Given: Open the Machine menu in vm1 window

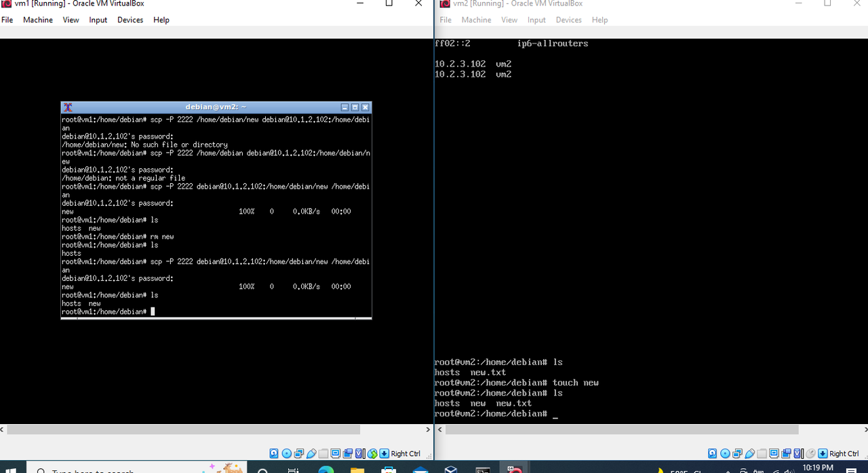Looking at the screenshot, I should point(38,20).
